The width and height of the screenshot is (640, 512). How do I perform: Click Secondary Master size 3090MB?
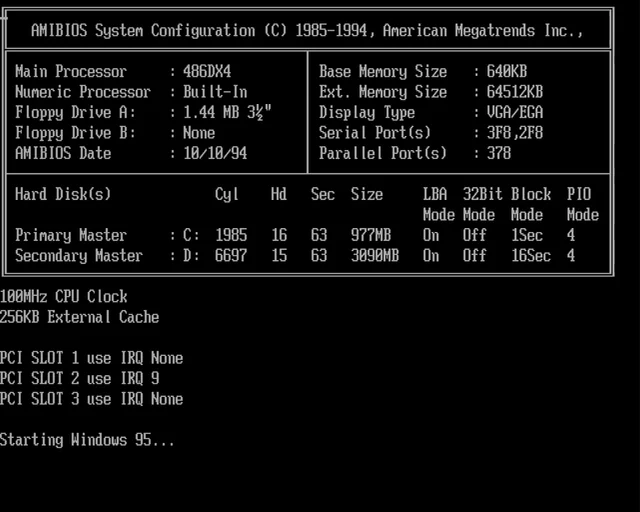click(x=375, y=256)
